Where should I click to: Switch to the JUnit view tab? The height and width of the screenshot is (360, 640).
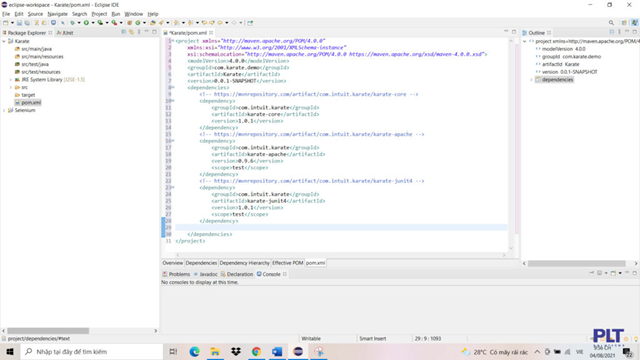(x=65, y=33)
